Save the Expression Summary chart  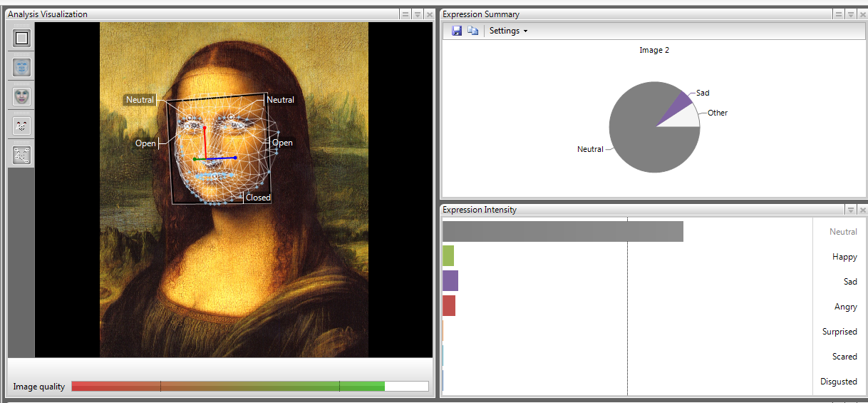coord(457,31)
